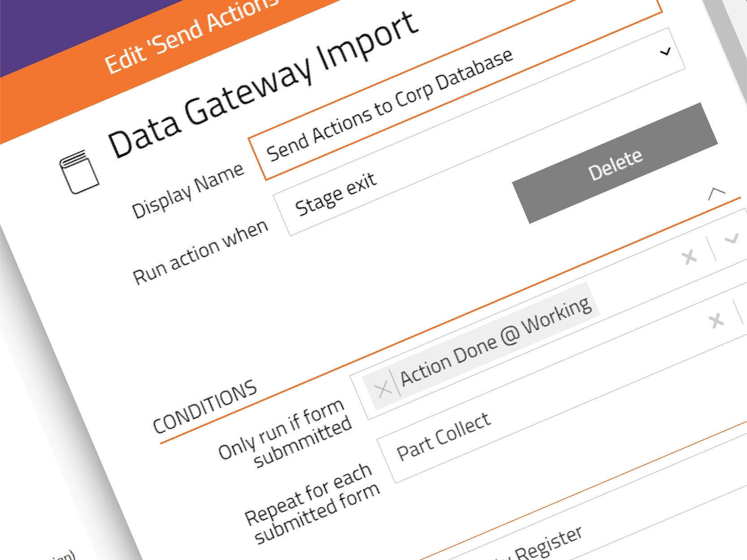Click the Delete button
Viewport: 747px width, 560px height.
pyautogui.click(x=615, y=164)
